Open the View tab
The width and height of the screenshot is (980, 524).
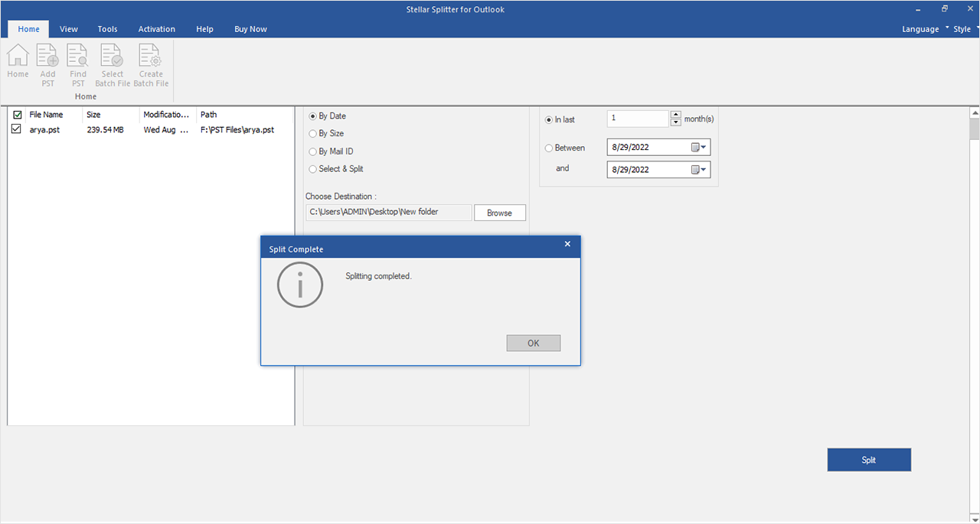click(x=69, y=29)
